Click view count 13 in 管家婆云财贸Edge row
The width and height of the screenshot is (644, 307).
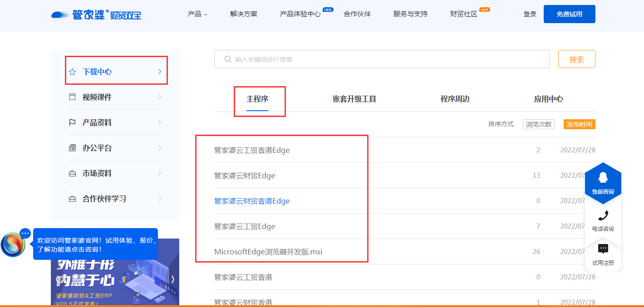536,175
